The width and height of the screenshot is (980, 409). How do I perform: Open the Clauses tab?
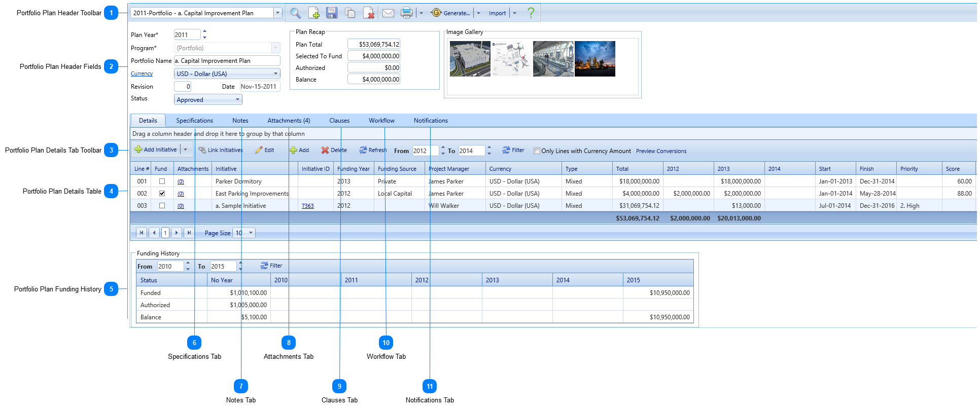click(x=339, y=121)
